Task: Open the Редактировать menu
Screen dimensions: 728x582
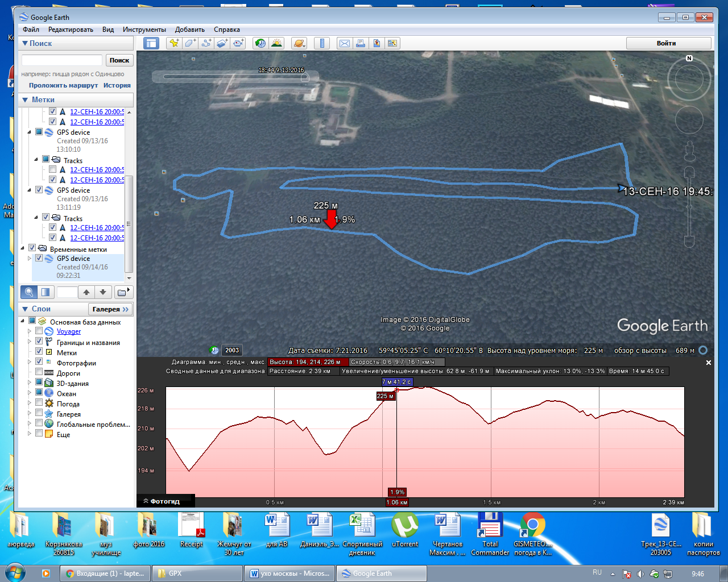Action: click(x=71, y=30)
